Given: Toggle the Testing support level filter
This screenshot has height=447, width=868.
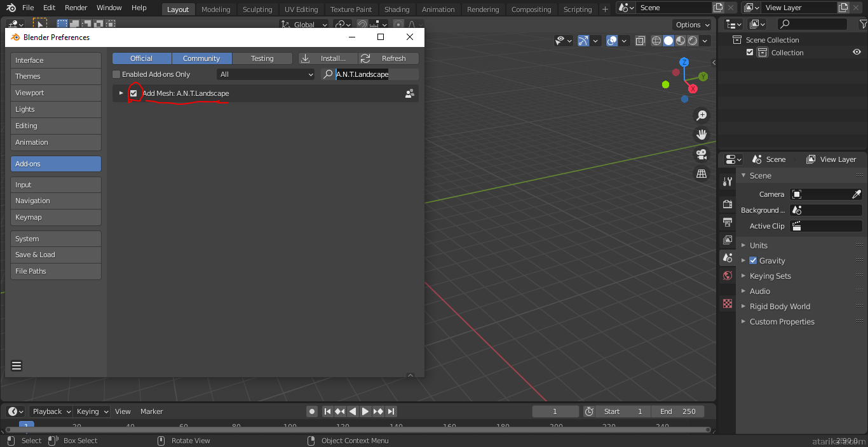Looking at the screenshot, I should pos(262,58).
